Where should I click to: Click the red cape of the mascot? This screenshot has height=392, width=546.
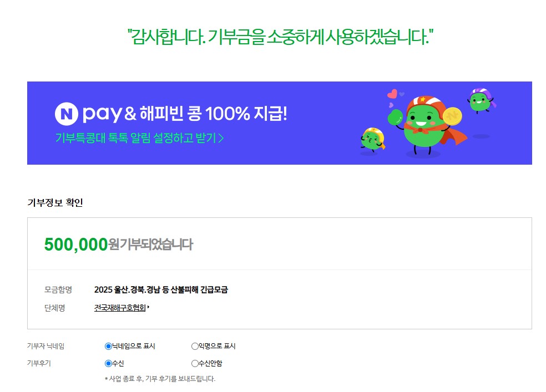click(456, 136)
